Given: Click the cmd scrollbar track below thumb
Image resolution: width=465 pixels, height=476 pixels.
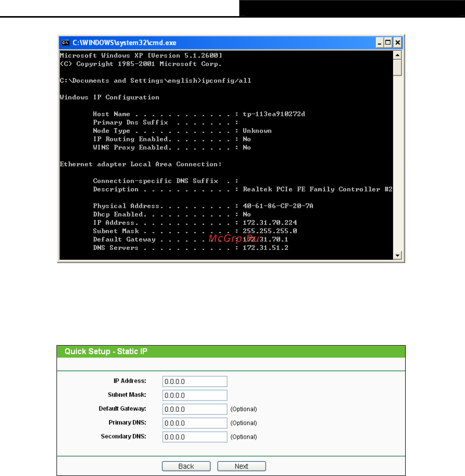Looking at the screenshot, I should (x=398, y=164).
